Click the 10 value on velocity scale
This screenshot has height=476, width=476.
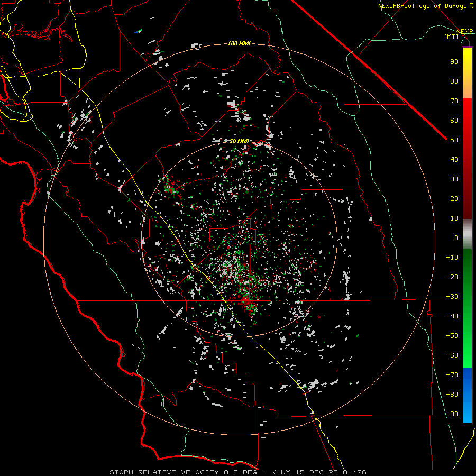click(454, 218)
